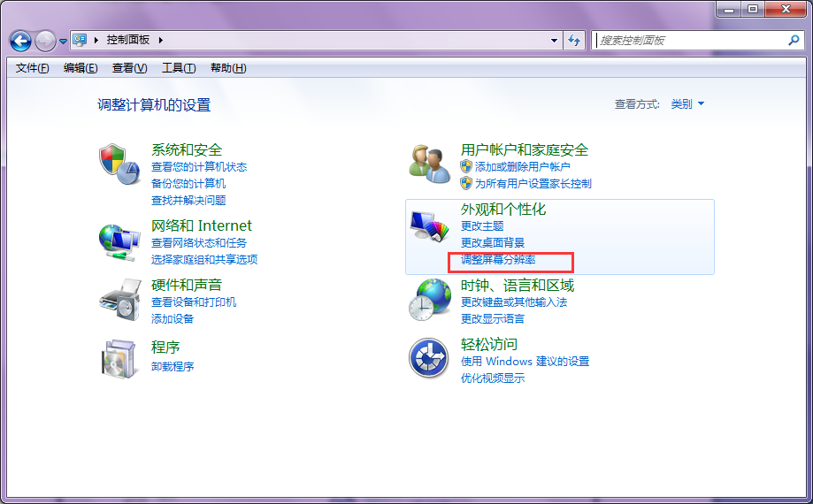
Task: Minimize the Control Panel window
Action: [x=729, y=9]
